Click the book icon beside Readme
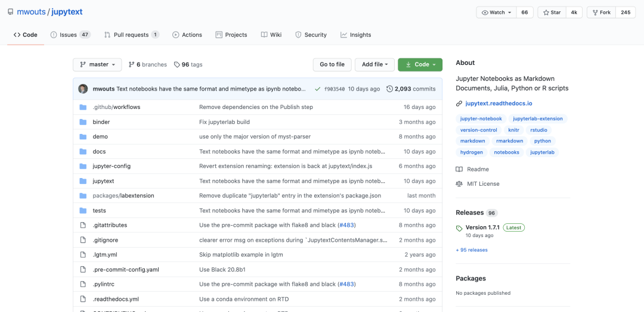This screenshot has width=644, height=312. pos(459,169)
